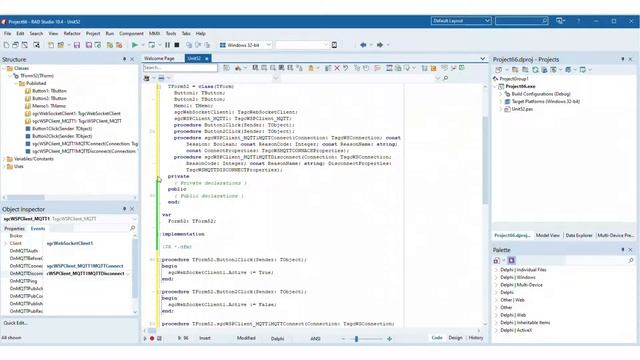Expand Build Configurations (Debug) node
The height and width of the screenshot is (360, 640).
tap(500, 94)
